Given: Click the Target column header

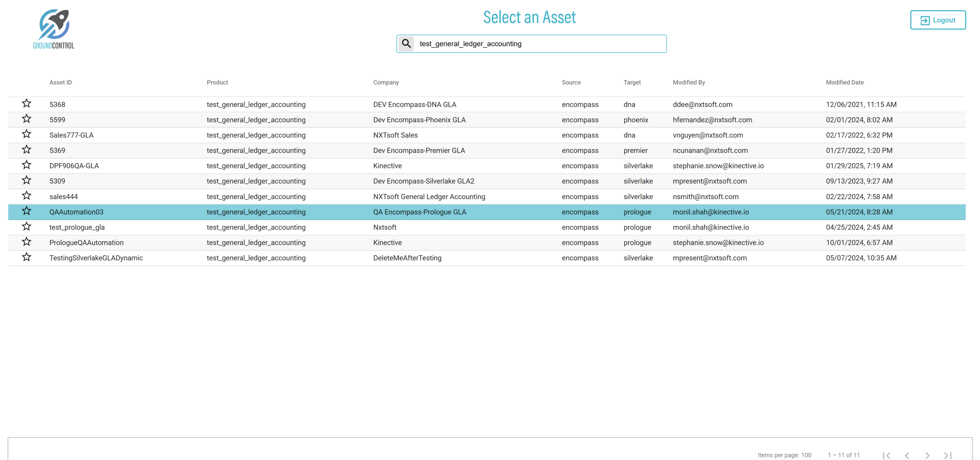Looking at the screenshot, I should coord(632,82).
